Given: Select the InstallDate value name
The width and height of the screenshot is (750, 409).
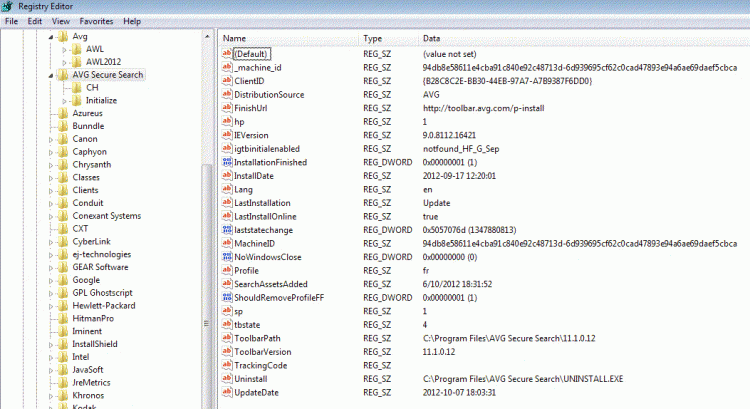Looking at the screenshot, I should pos(254,176).
